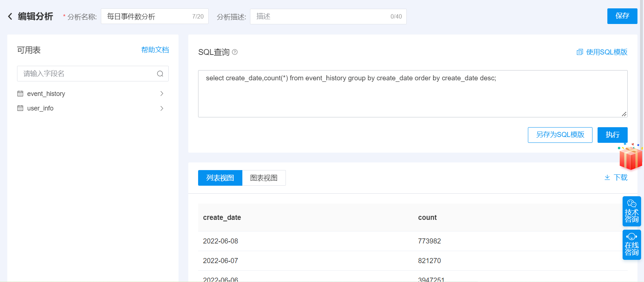Click 另存为SQL模版 button
Image resolution: width=644 pixels, height=282 pixels.
click(x=560, y=135)
